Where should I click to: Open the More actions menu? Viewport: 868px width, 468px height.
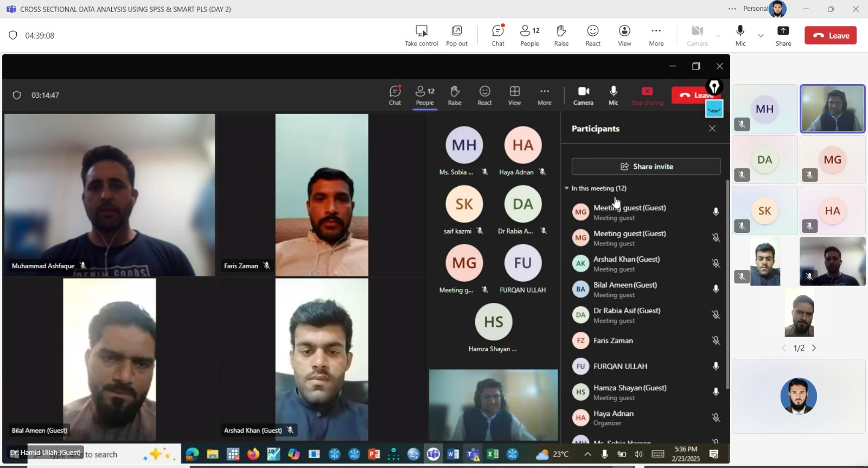pos(656,35)
